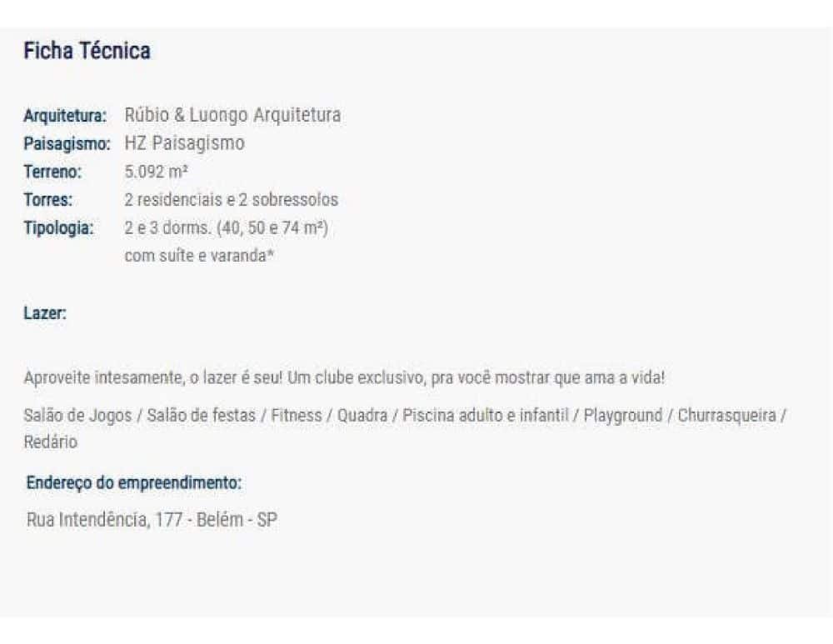Click the Tipologia label

point(58,228)
